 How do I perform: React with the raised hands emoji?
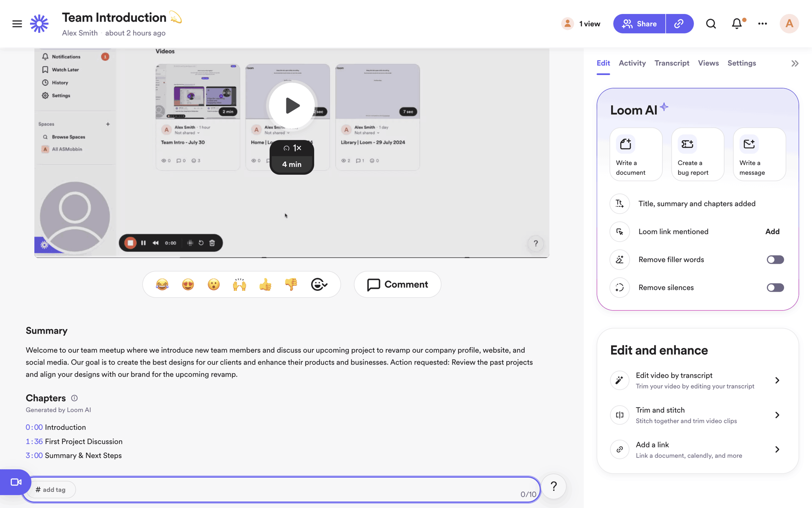coord(239,284)
